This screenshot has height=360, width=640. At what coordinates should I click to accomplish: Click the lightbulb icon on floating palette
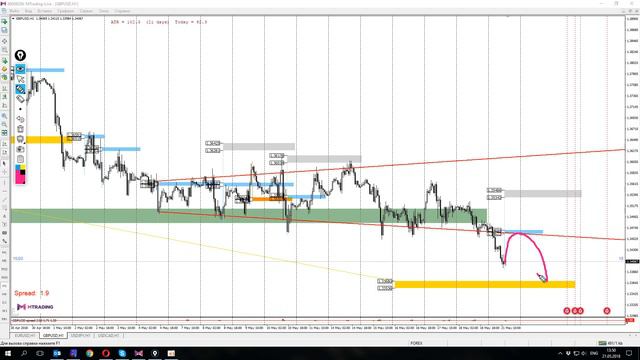coord(20,55)
